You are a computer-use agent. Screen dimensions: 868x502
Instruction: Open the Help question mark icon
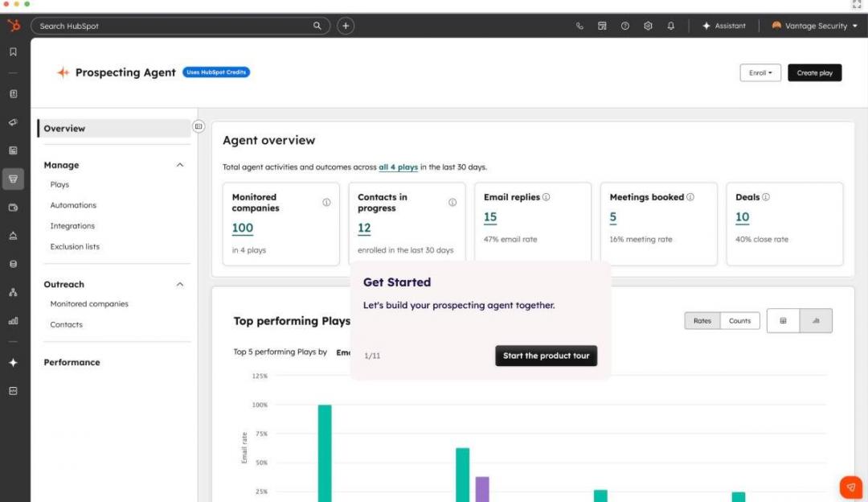625,26
